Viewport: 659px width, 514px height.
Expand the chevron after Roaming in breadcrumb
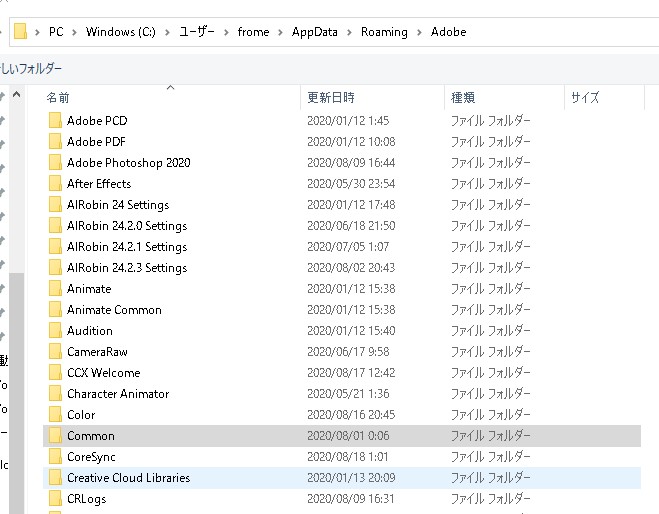coord(419,32)
